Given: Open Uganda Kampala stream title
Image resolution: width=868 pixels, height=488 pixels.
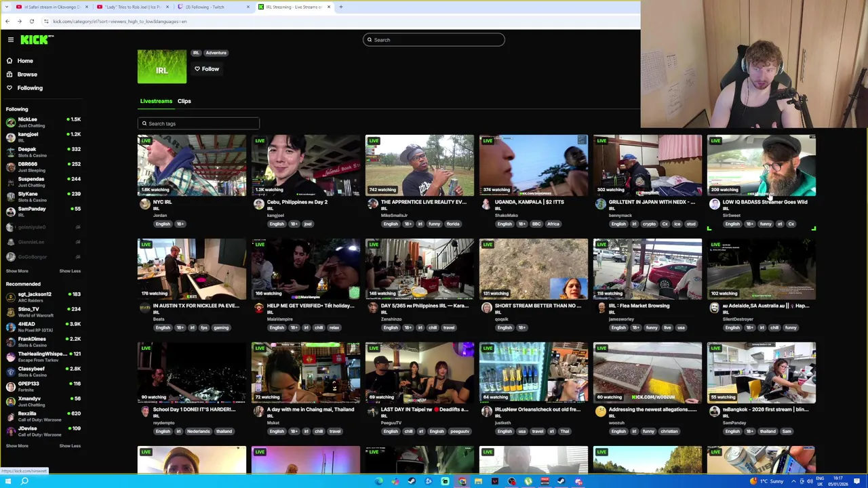Looking at the screenshot, I should click(530, 202).
